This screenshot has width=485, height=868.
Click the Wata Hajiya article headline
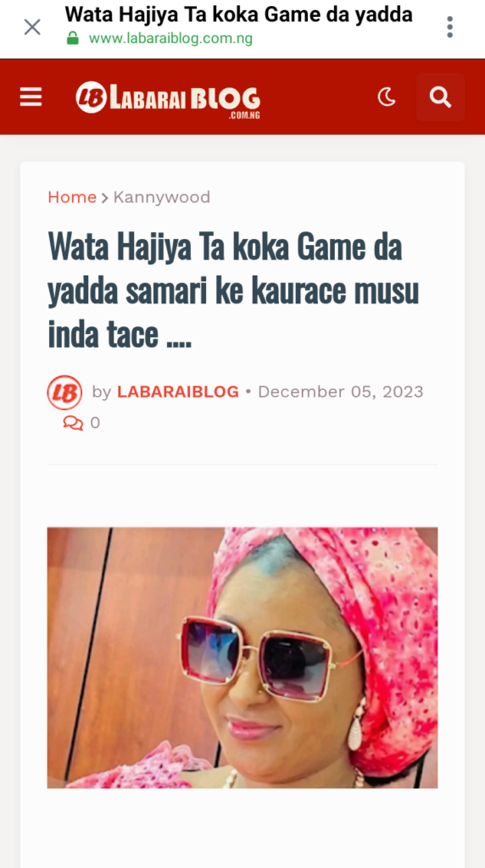233,292
